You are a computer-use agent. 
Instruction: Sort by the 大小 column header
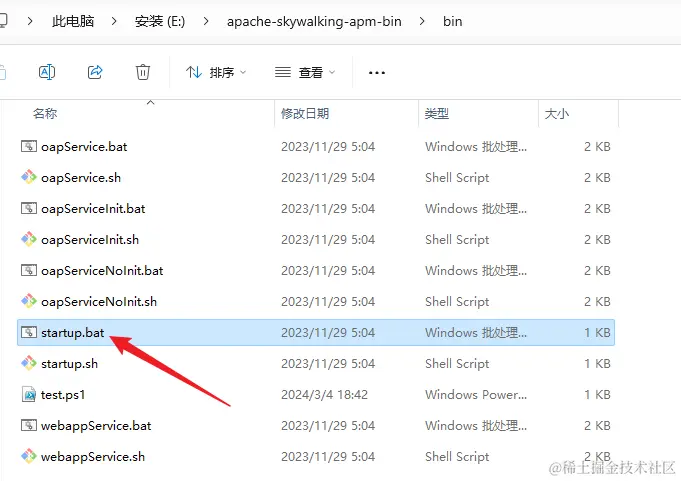557,114
